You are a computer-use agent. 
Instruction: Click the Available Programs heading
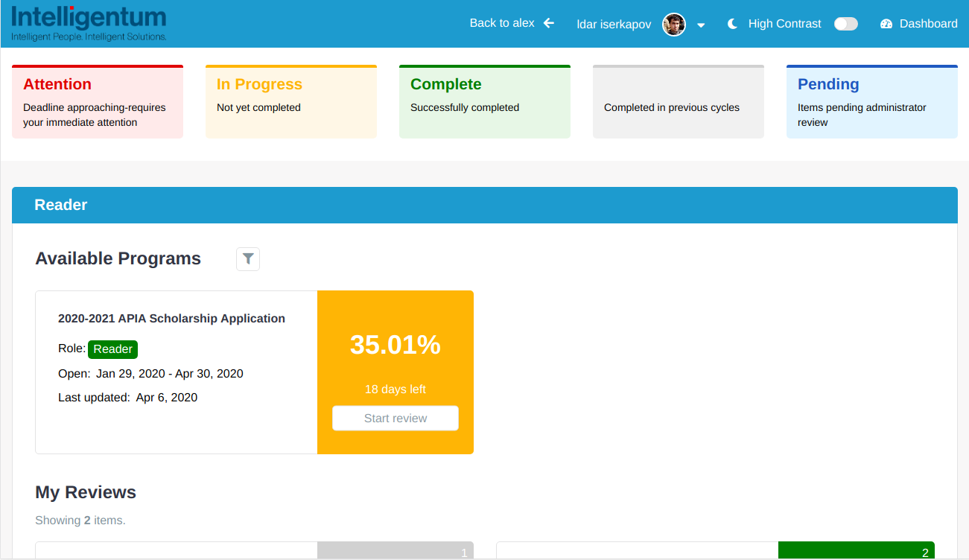(x=118, y=258)
